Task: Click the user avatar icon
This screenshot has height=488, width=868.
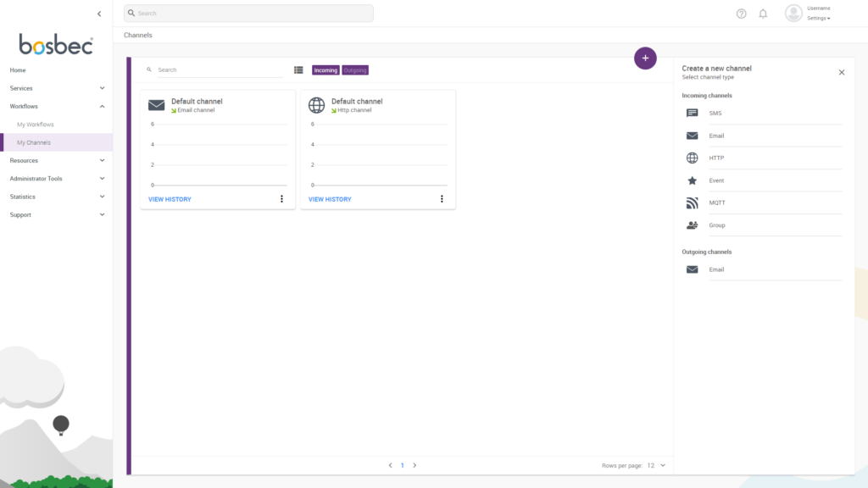Action: (793, 14)
